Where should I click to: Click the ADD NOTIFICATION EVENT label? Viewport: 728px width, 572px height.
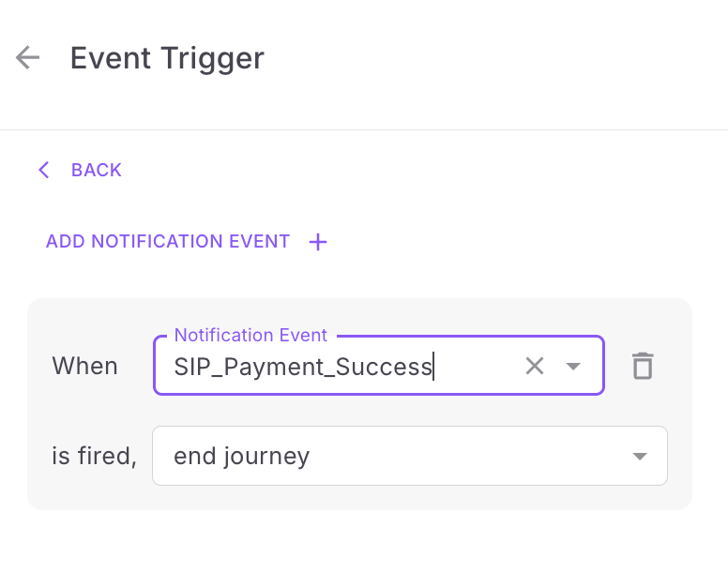[168, 242]
